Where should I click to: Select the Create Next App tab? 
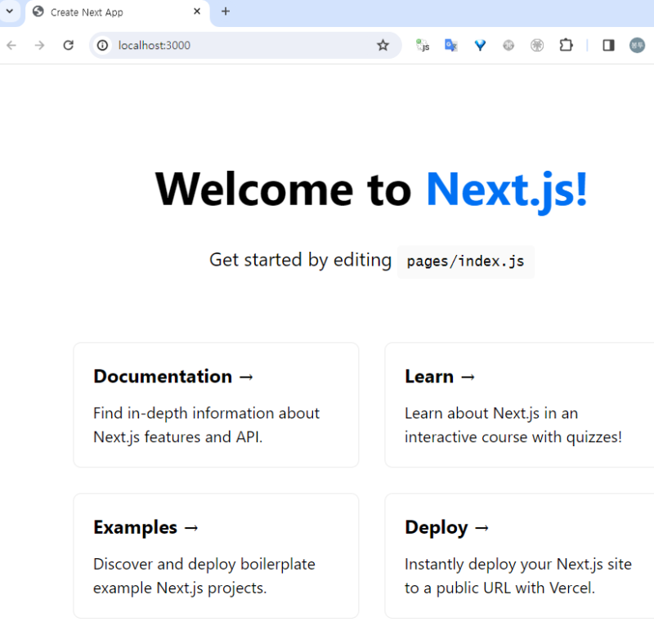[117, 12]
